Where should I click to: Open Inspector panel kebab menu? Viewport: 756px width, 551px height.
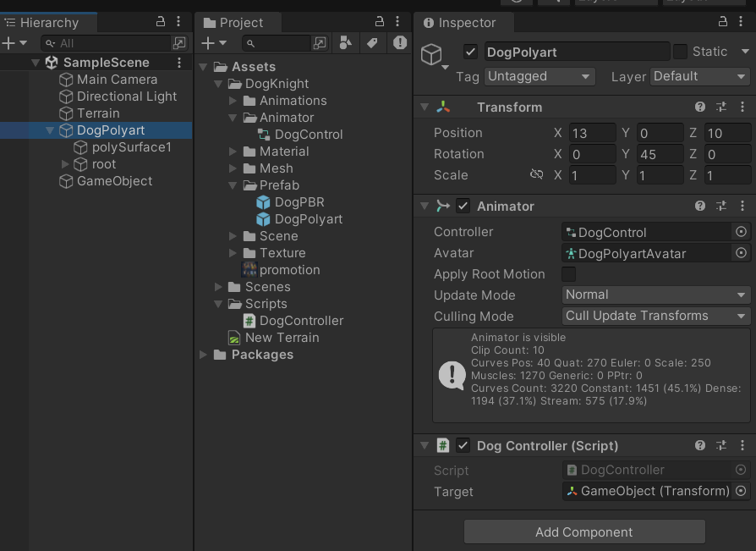[741, 21]
